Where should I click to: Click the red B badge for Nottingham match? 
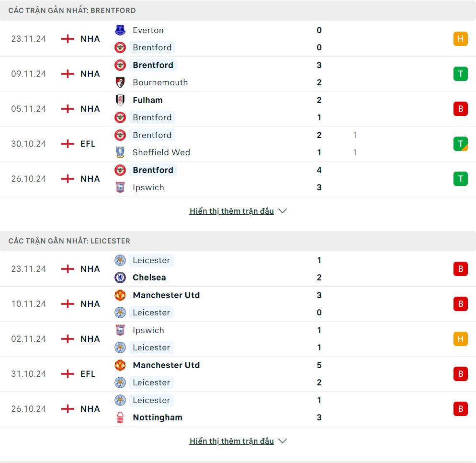460,409
